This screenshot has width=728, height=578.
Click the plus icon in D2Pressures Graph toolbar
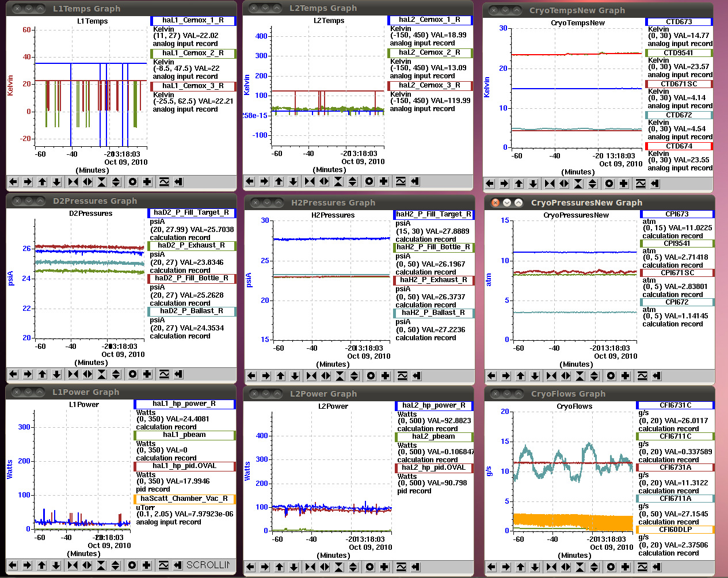point(147,374)
